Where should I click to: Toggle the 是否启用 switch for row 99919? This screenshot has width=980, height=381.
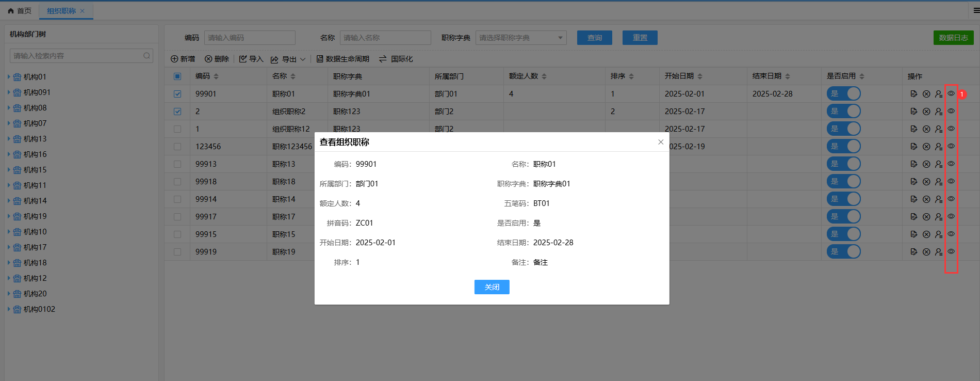click(x=844, y=251)
